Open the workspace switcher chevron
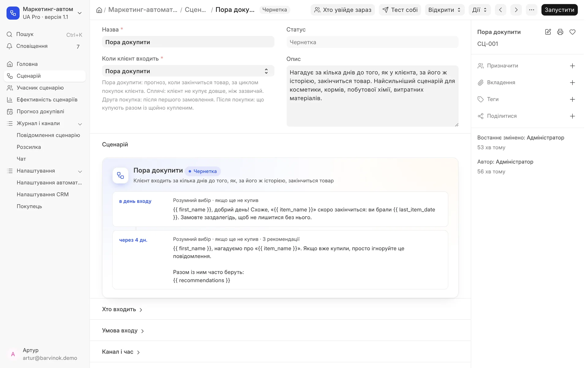This screenshot has width=588, height=368. (x=80, y=13)
